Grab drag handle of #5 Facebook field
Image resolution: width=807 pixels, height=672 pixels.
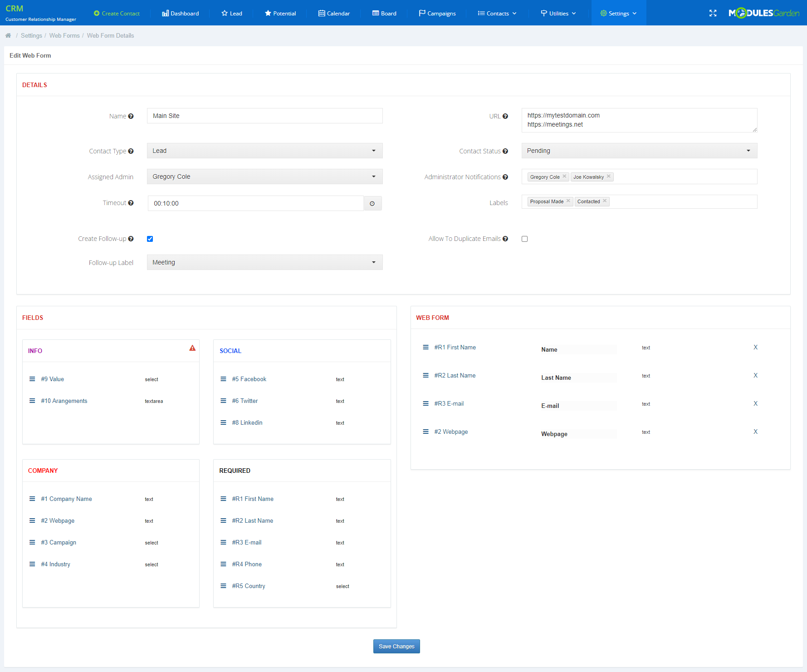(x=223, y=379)
